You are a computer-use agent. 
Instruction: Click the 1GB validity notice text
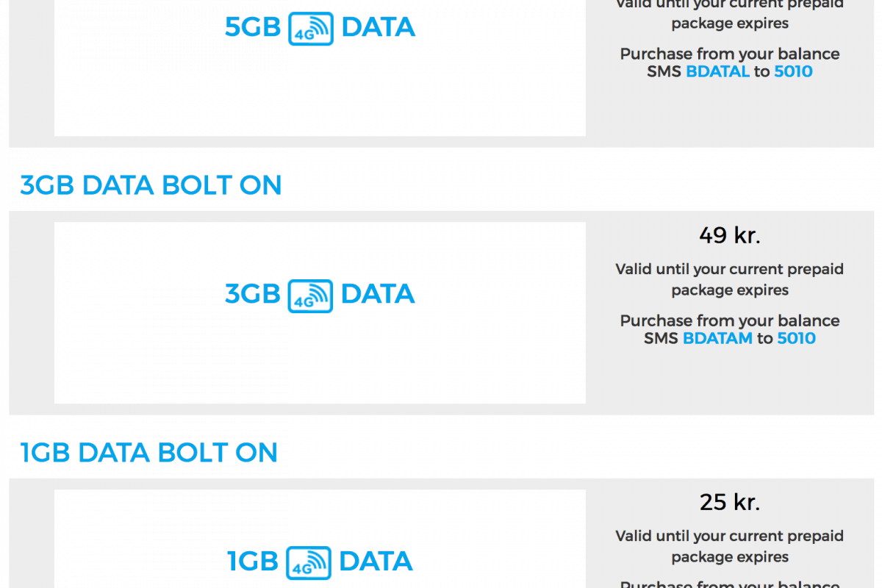click(x=729, y=546)
